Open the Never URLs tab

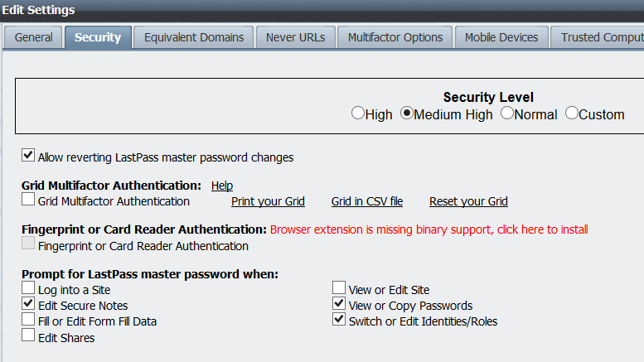pos(295,37)
